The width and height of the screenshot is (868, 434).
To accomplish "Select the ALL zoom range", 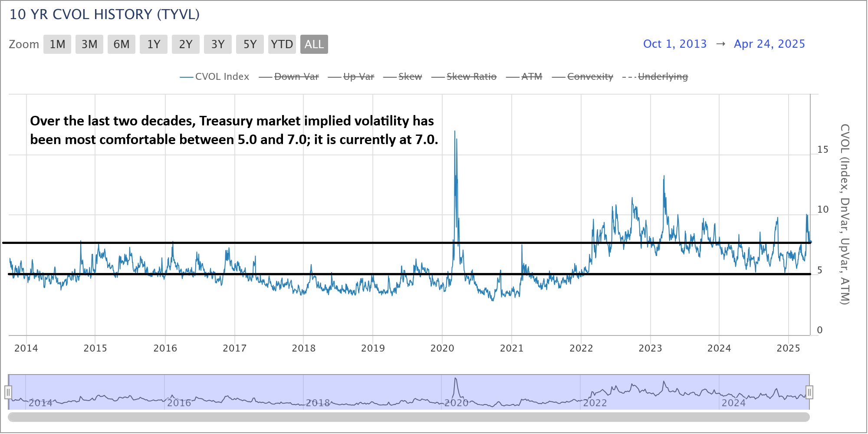I will click(314, 44).
